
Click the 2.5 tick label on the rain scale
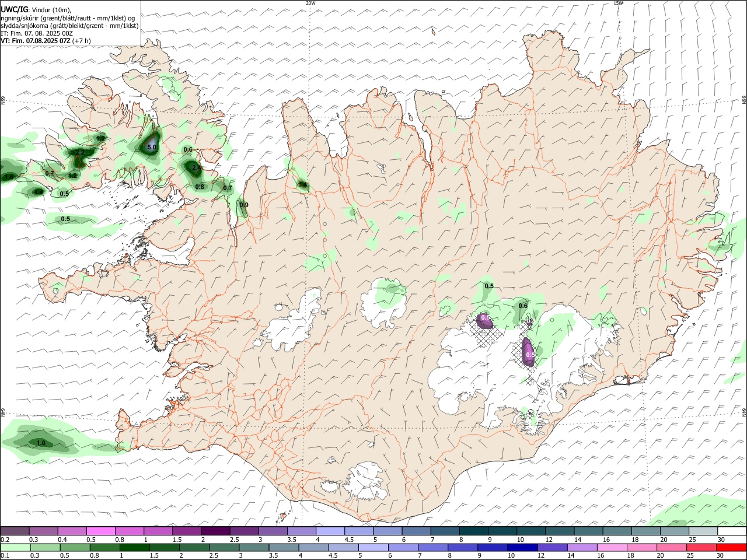(213, 556)
